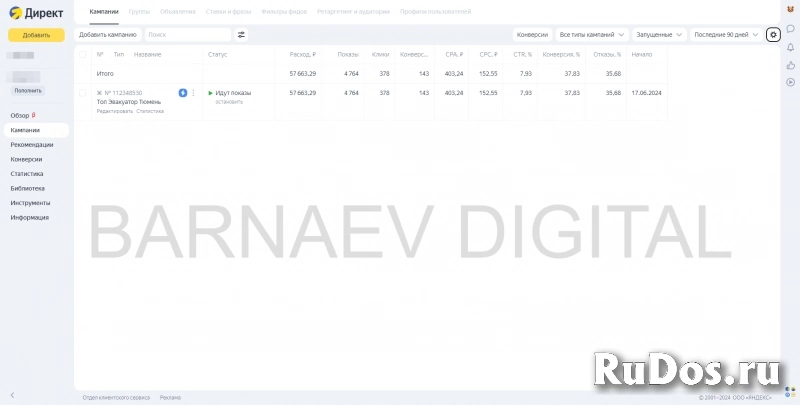Open the Запущенные status dropdown
The height and width of the screenshot is (405, 800).
tap(659, 35)
